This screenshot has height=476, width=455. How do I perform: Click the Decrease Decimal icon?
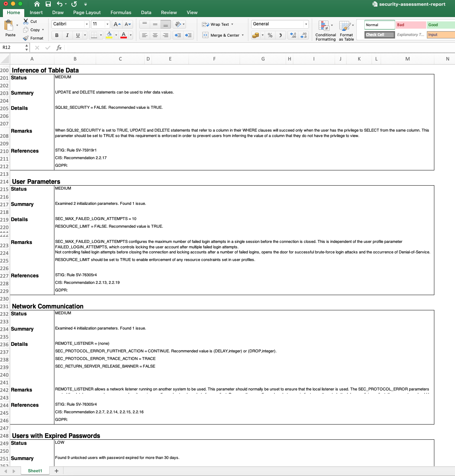pyautogui.click(x=303, y=35)
